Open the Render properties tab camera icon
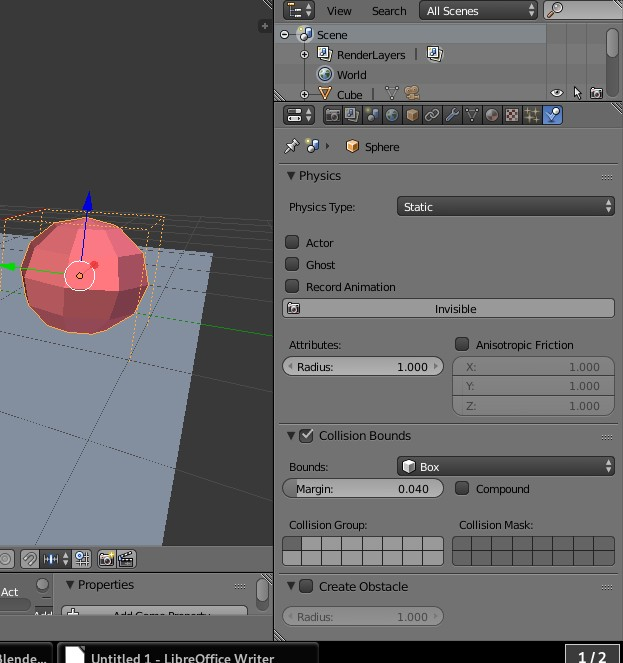Screen dimensions: 623x663 pos(333,115)
